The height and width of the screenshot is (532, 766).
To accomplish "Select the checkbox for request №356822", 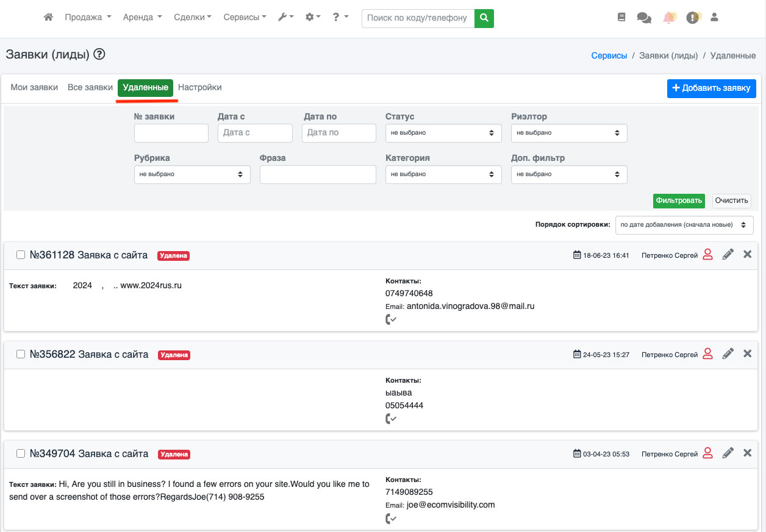I will click(x=21, y=354).
